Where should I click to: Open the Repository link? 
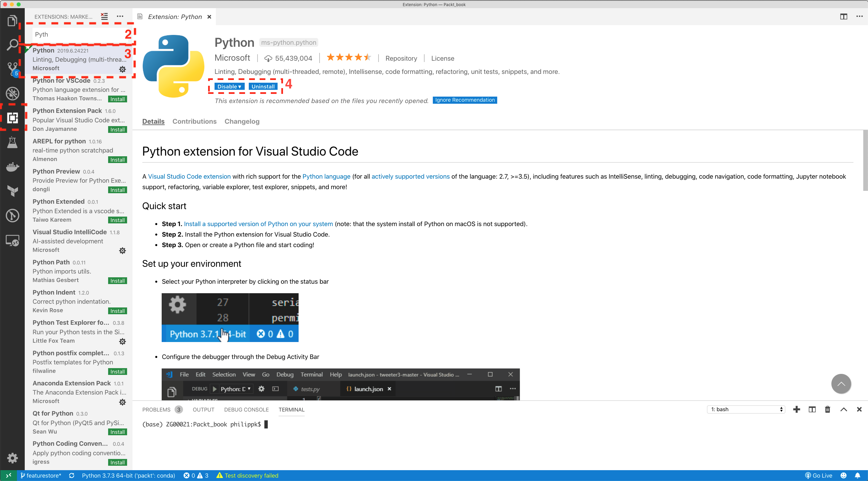(x=401, y=58)
